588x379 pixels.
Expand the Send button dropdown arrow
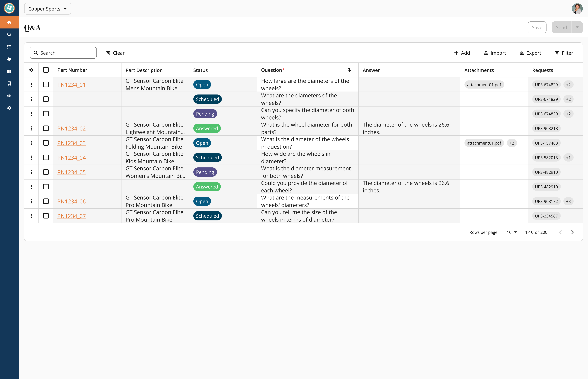point(577,27)
